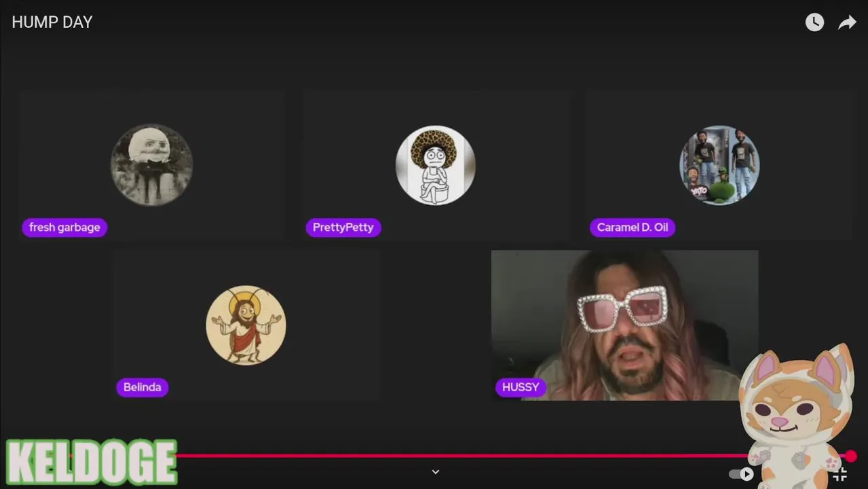Click the PrettyPetty name label
The height and width of the screenshot is (489, 868).
point(343,228)
